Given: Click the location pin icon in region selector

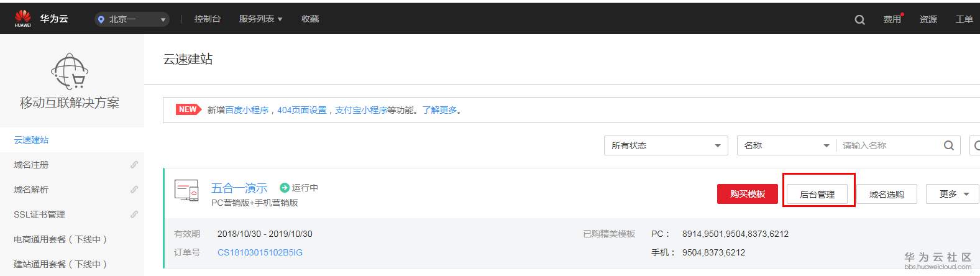Looking at the screenshot, I should tap(101, 19).
